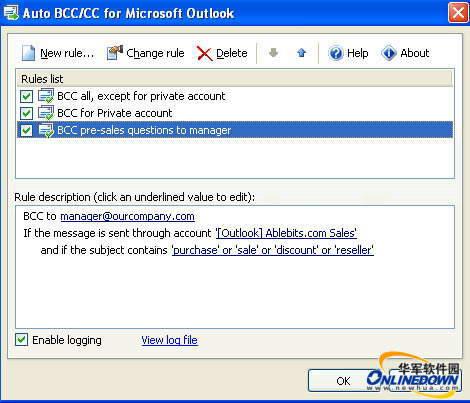The width and height of the screenshot is (470, 403).
Task: Edit the '[Outlook] Ablebits.com Sales' account link
Action: (x=286, y=233)
